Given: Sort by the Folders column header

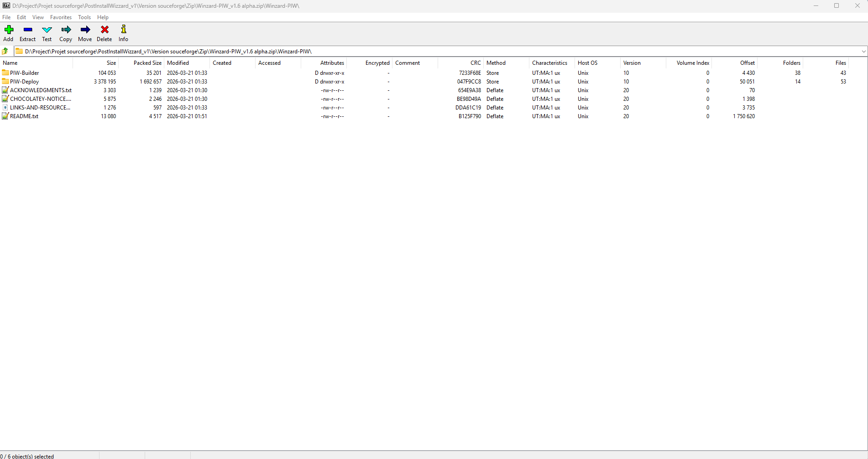Looking at the screenshot, I should click(780, 63).
